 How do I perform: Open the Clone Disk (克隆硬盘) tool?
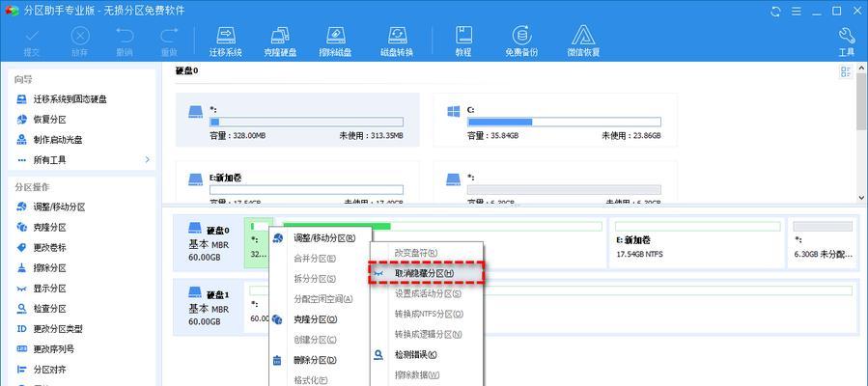(x=280, y=41)
